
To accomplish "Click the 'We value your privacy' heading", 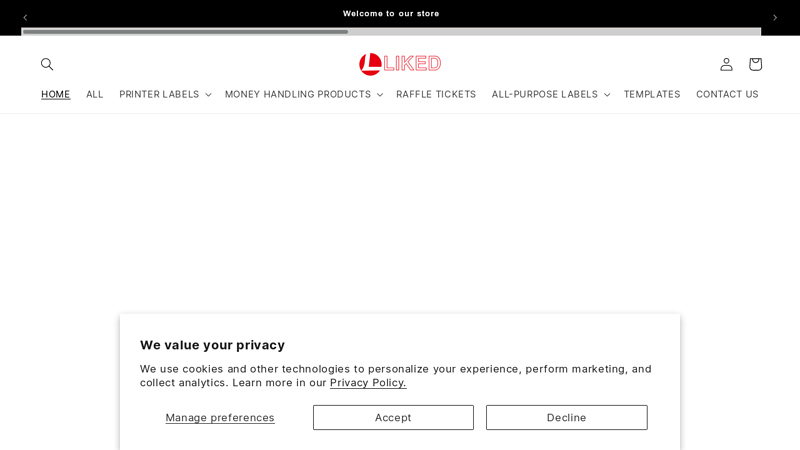I will pos(212,345).
